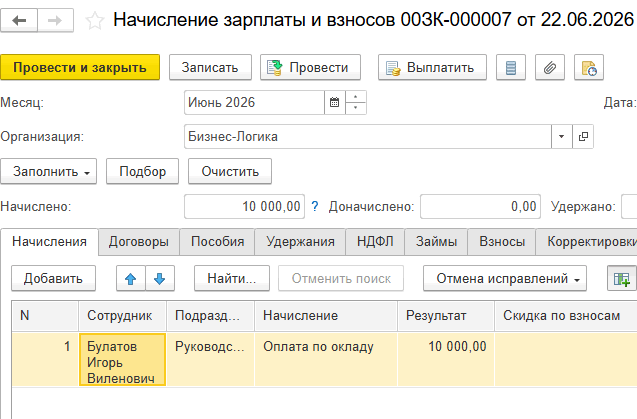Click the Выплатить button

coord(432,67)
